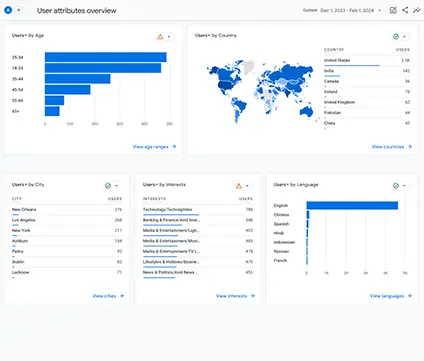Click the 55-64 age group bar

coord(54,100)
